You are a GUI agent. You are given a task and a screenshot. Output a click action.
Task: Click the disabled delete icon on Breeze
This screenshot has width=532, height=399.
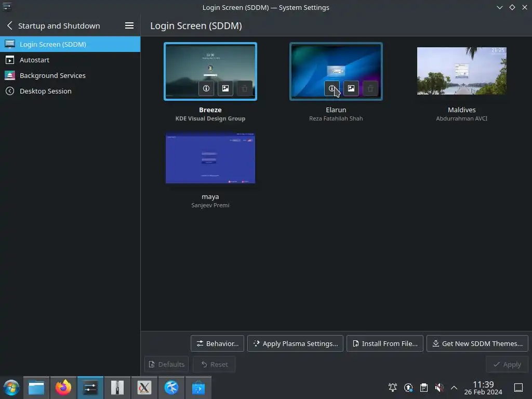click(245, 88)
